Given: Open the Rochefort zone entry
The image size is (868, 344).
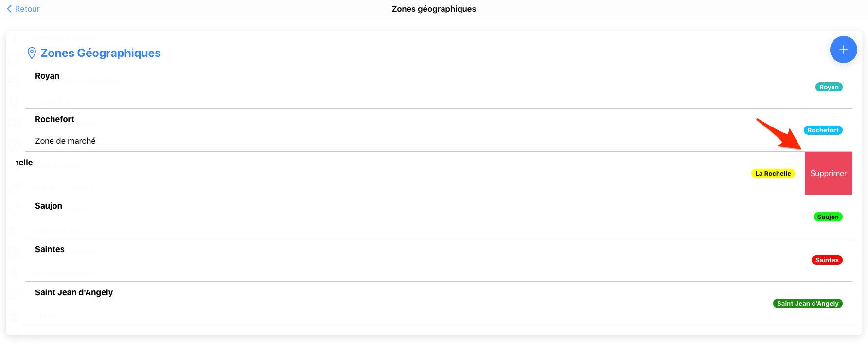Looking at the screenshot, I should pyautogui.click(x=55, y=119).
